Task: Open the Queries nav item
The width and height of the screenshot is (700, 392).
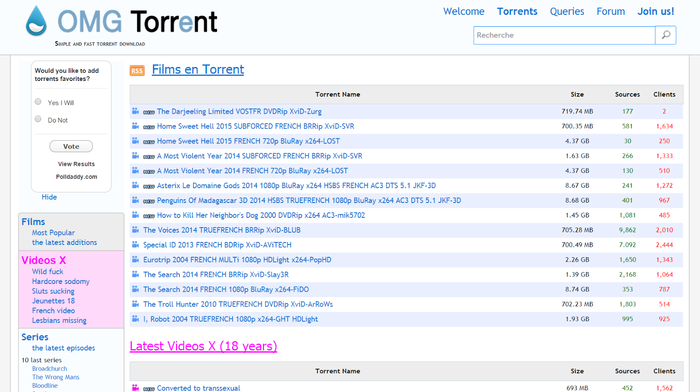Action: (x=567, y=12)
